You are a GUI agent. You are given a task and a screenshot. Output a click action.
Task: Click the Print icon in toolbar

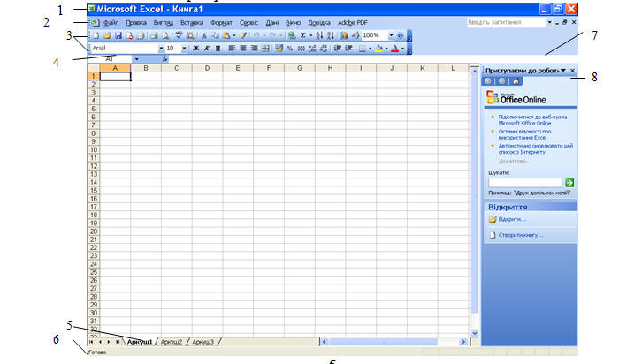coord(154,35)
